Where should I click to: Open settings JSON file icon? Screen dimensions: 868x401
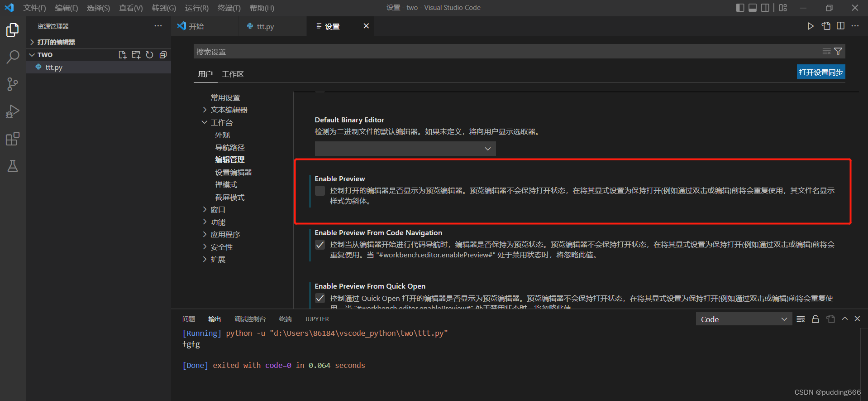point(826,26)
